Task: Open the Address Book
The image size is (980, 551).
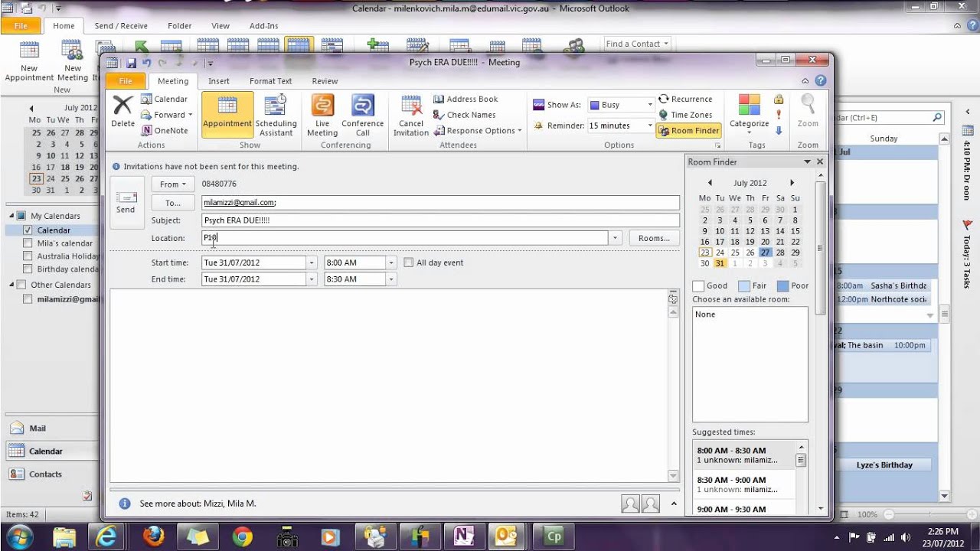Action: tap(465, 99)
